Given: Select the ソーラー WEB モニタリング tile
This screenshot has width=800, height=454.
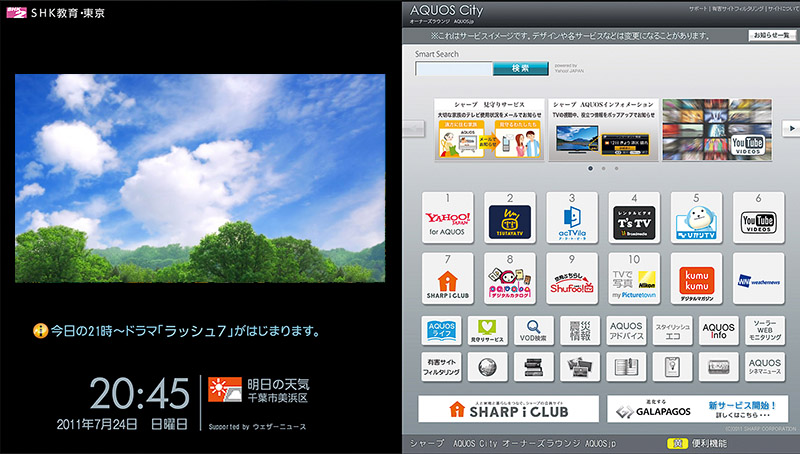Looking at the screenshot, I should click(x=765, y=331).
